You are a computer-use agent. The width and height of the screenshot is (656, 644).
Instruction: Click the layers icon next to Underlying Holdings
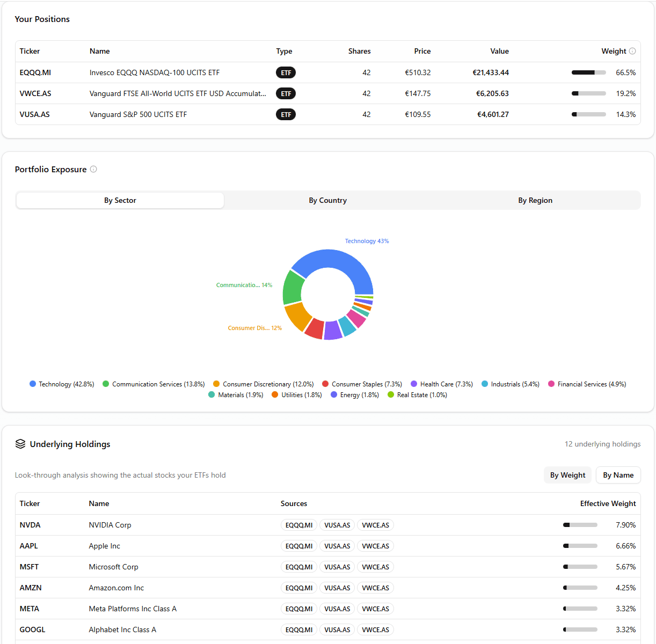pyautogui.click(x=20, y=444)
